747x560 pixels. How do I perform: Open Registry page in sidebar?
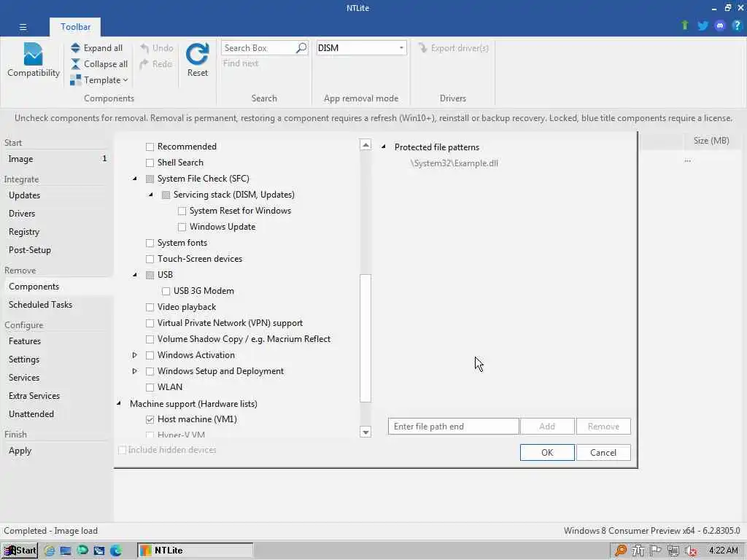point(24,232)
